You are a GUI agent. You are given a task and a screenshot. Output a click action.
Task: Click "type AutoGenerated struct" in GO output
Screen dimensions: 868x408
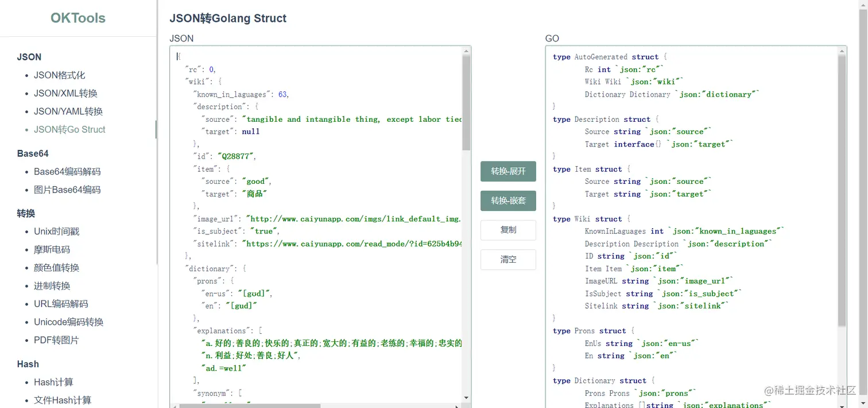(x=610, y=57)
